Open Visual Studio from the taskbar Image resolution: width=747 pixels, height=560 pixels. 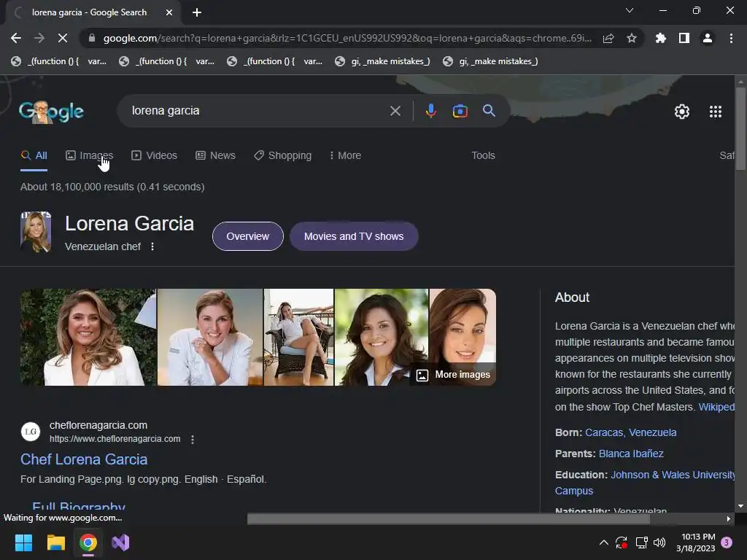click(120, 542)
